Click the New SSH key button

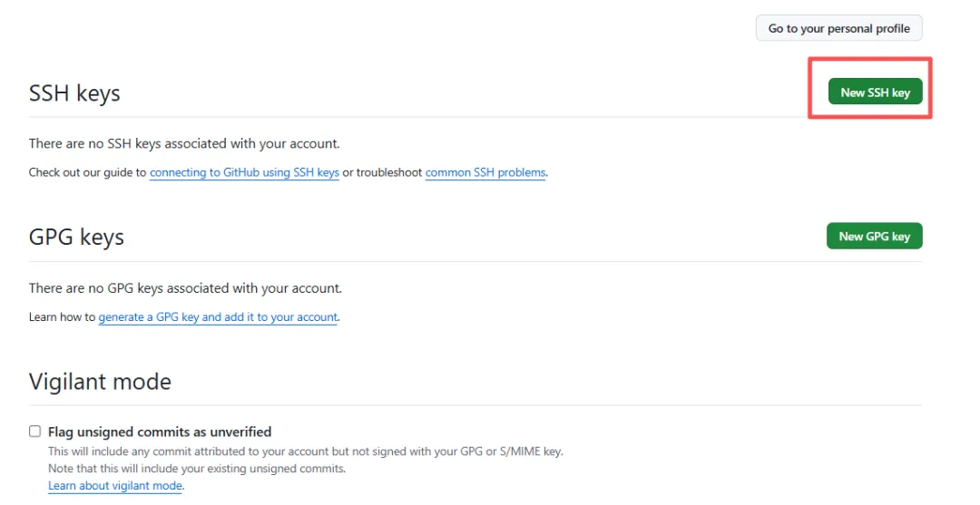[875, 92]
